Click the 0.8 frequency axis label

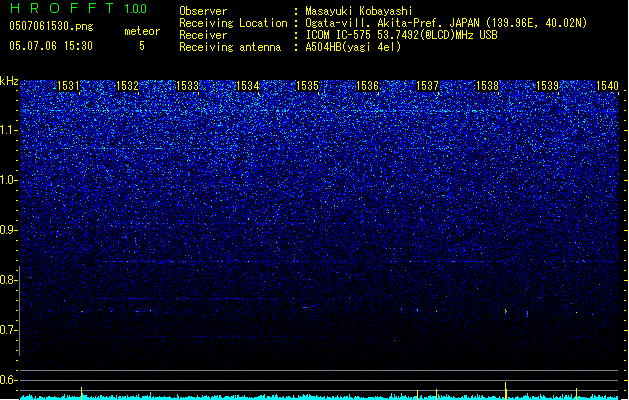click(8, 280)
